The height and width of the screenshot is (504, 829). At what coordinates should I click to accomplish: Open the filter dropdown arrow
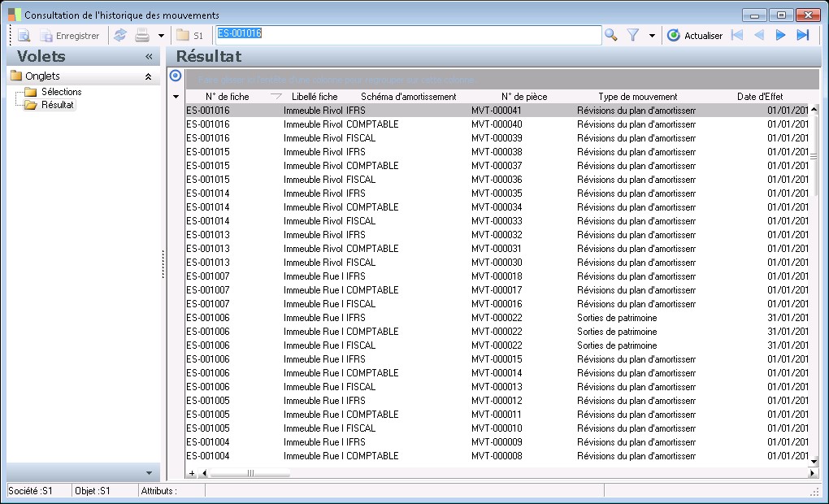[652, 36]
